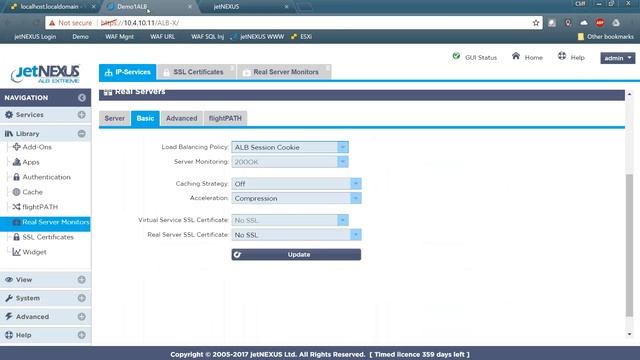Click the sidebar Help lifebuoy icon

point(9,335)
